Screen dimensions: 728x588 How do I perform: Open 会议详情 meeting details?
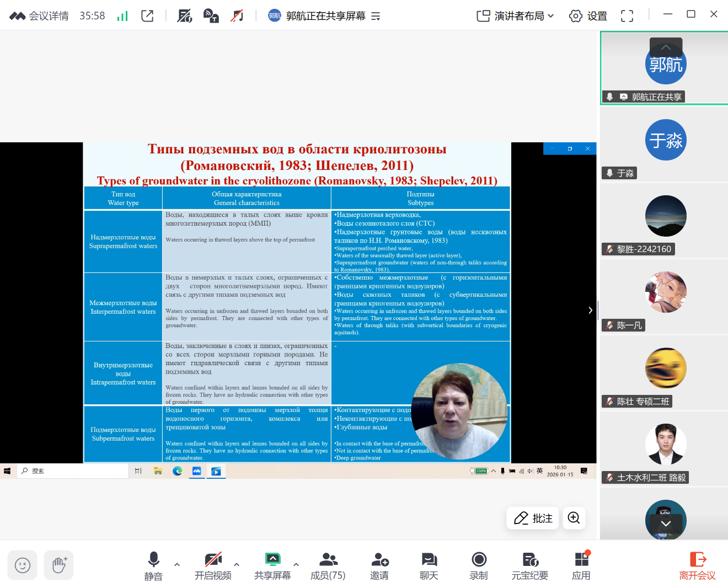[39, 16]
